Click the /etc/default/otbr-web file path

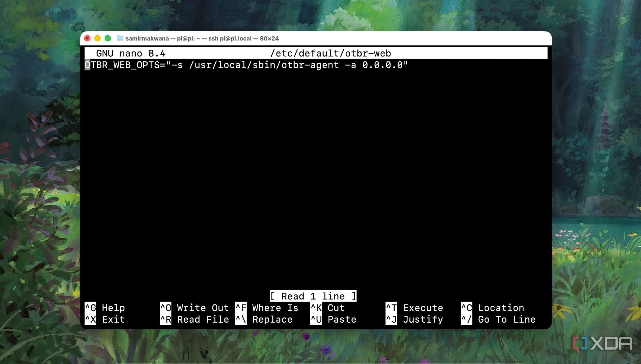click(331, 54)
